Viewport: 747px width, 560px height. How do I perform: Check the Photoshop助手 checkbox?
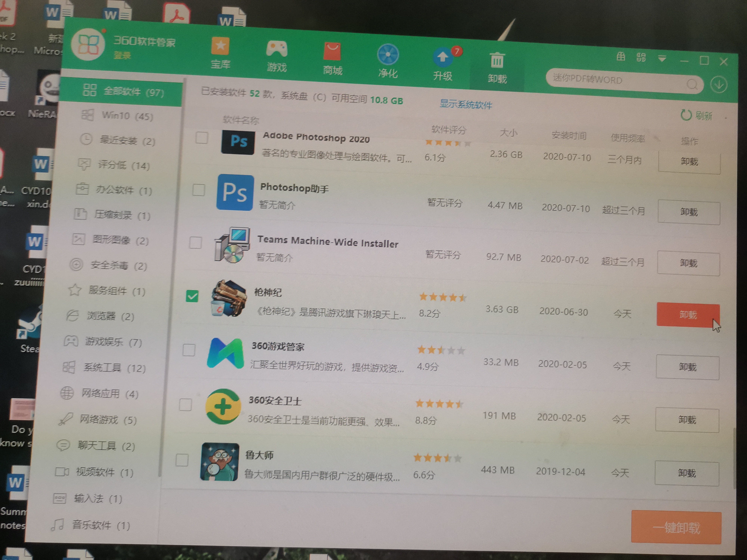coord(199,190)
